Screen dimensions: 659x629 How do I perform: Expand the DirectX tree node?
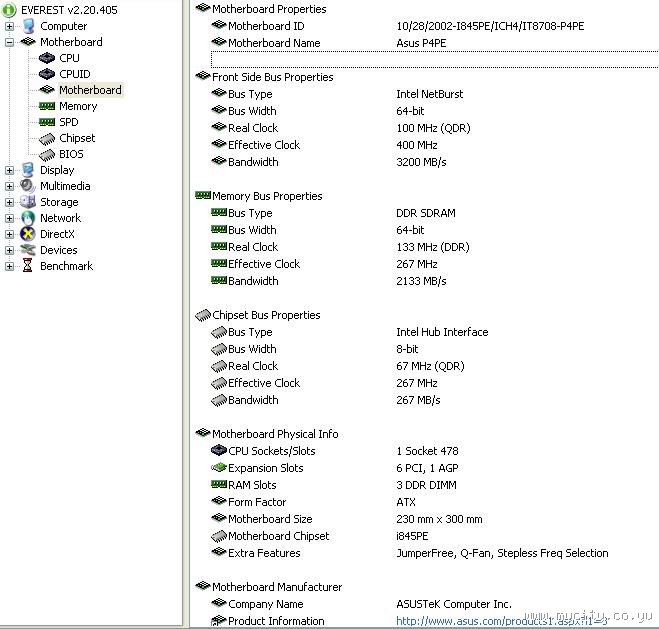tap(9, 234)
